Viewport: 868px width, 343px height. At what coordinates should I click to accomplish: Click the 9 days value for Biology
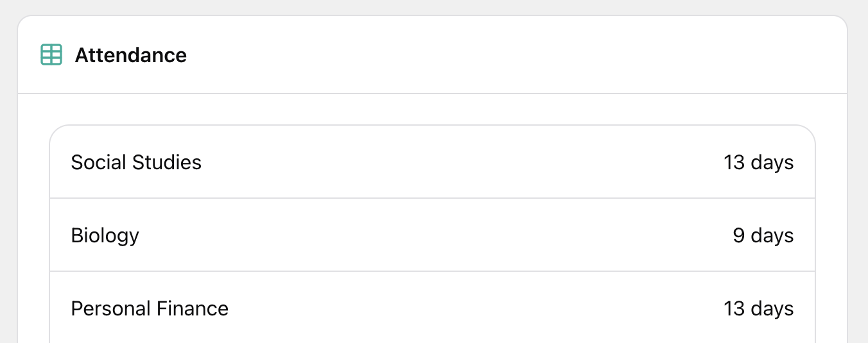coord(763,235)
